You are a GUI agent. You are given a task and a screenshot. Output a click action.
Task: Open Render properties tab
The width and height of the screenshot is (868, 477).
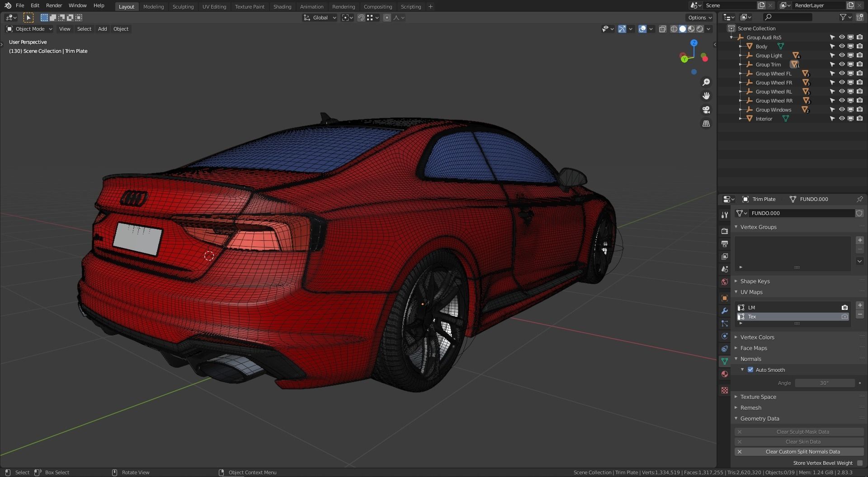(x=725, y=231)
